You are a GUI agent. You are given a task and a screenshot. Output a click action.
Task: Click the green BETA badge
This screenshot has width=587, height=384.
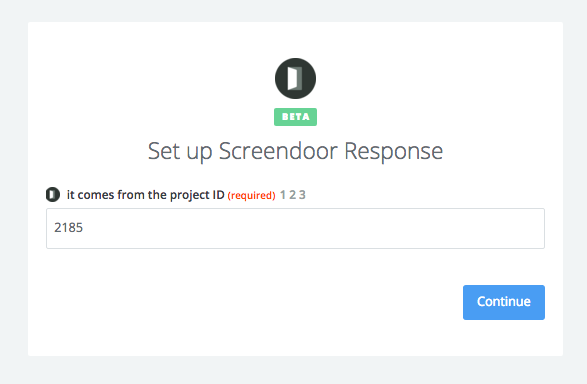pyautogui.click(x=295, y=117)
